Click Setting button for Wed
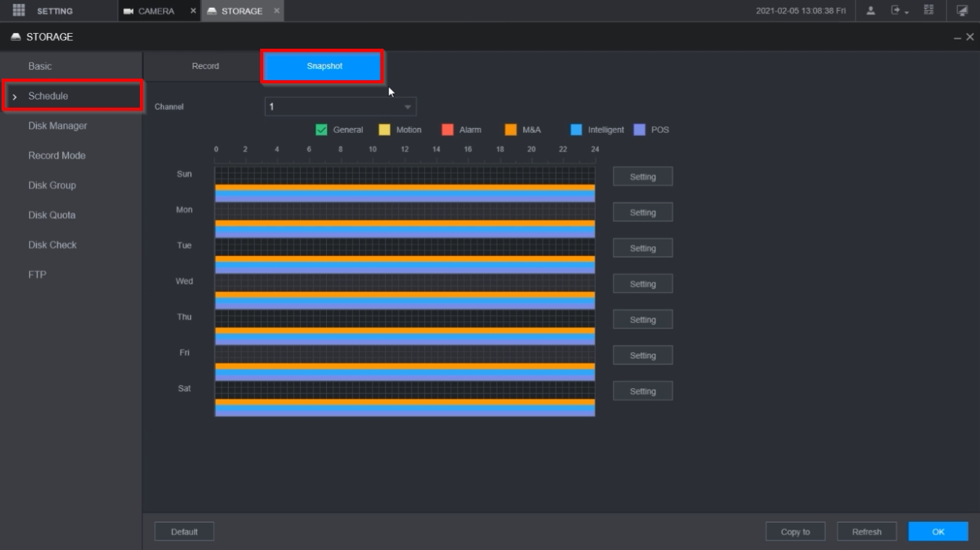Screen dimensions: 980x550 (x=643, y=284)
